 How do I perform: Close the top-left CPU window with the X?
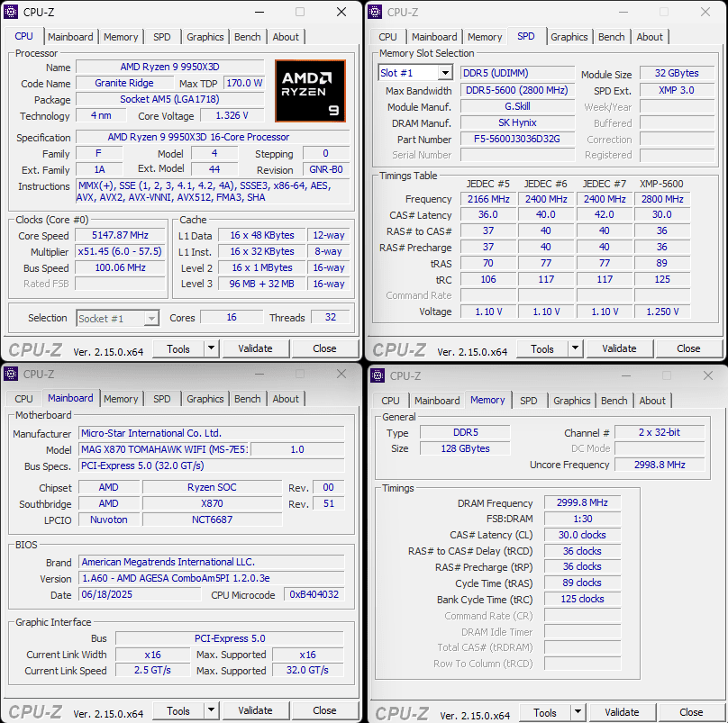click(341, 12)
